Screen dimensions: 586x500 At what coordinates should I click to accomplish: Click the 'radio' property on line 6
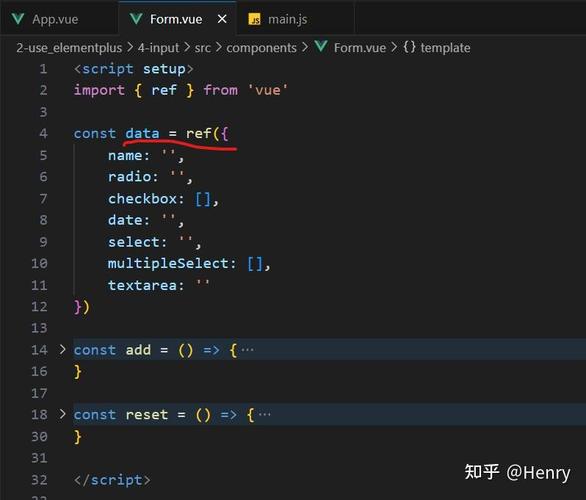(129, 177)
